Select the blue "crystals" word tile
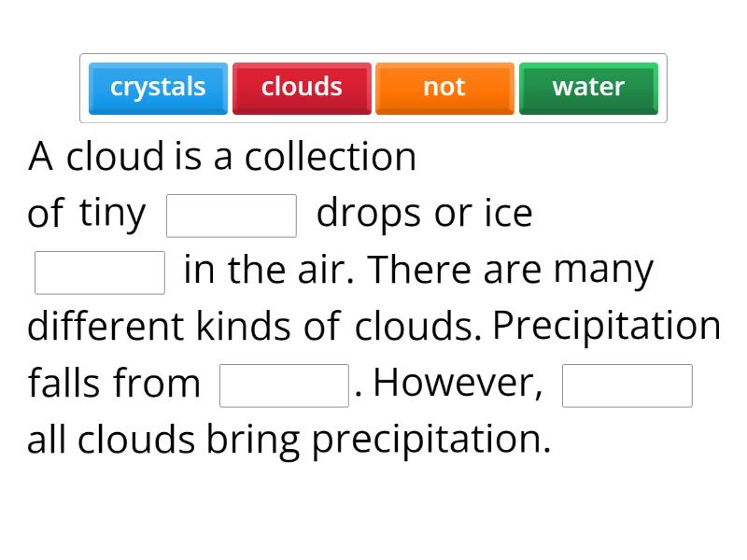 pos(158,88)
